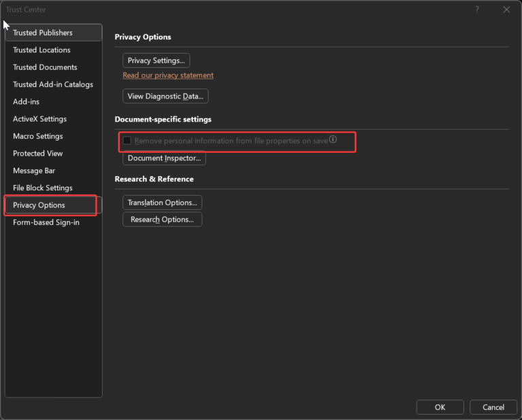This screenshot has width=522, height=420.
Task: Open Research Options
Action: tap(162, 220)
